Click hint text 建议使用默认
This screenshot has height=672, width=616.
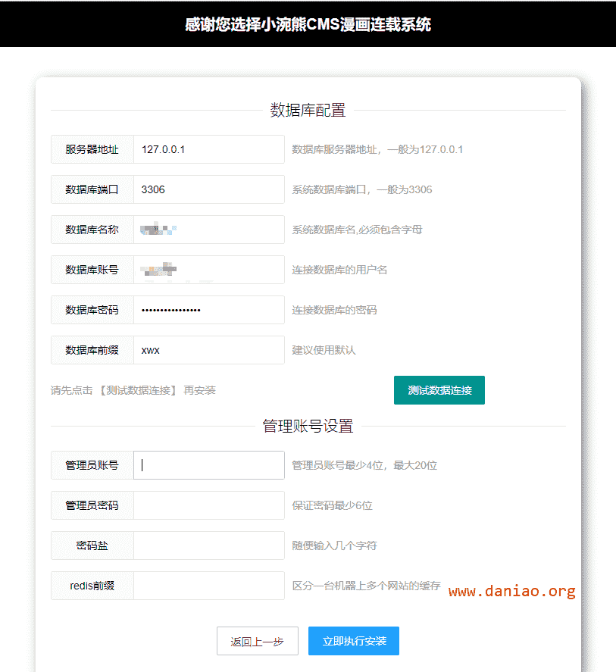324,350
